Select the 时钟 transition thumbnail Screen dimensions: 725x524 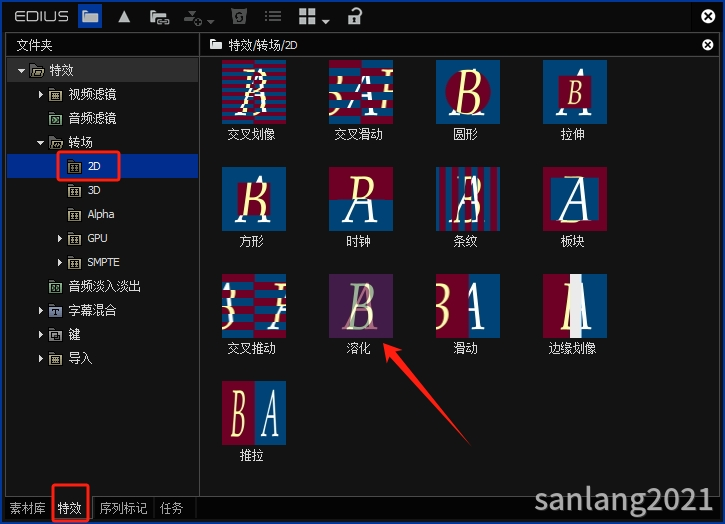[361, 199]
